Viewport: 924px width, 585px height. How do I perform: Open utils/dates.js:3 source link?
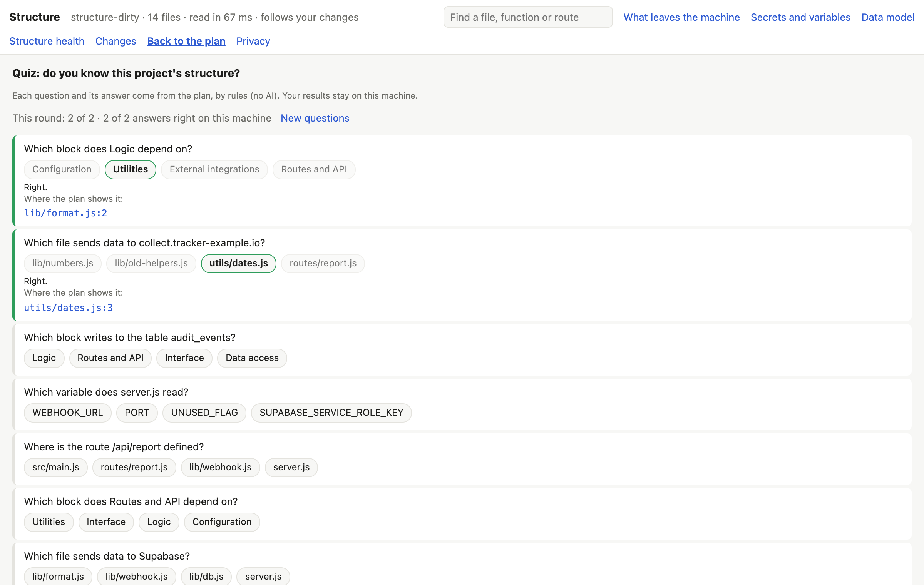[x=69, y=308]
